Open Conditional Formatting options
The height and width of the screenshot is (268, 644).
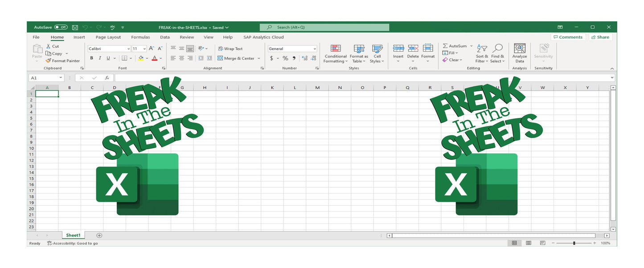point(335,54)
